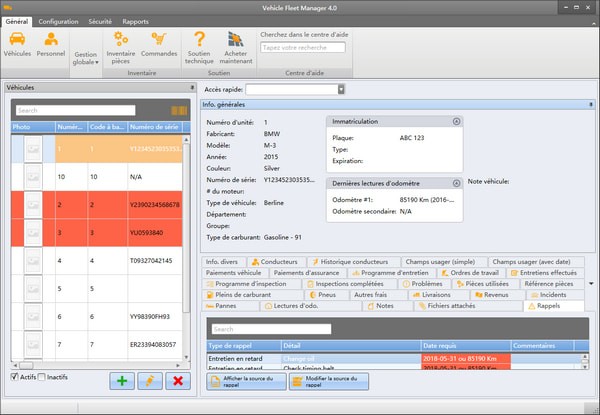Click Acheter maintenant icon

click(236, 44)
